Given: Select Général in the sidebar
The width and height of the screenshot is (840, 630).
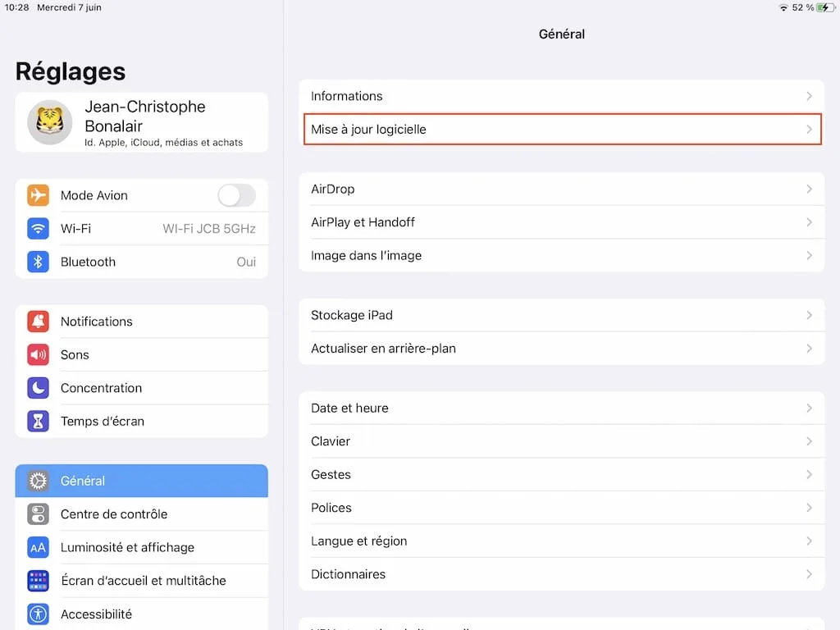Looking at the screenshot, I should tap(141, 481).
